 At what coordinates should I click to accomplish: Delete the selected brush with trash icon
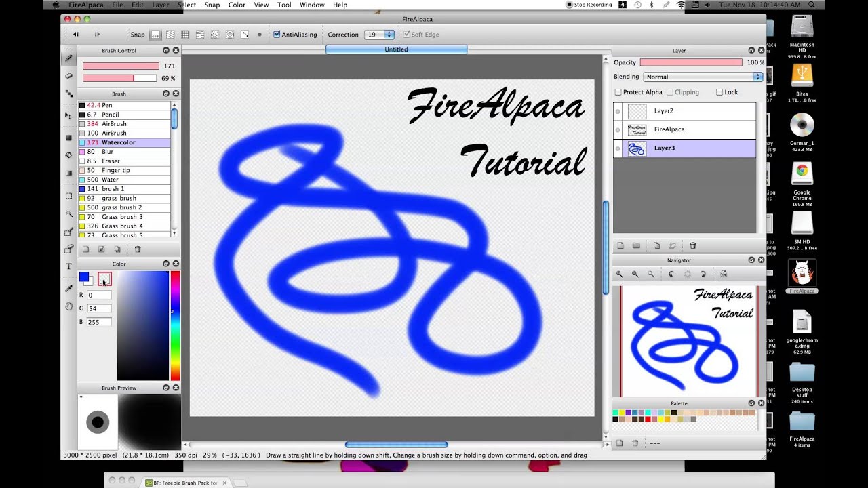[x=138, y=249]
